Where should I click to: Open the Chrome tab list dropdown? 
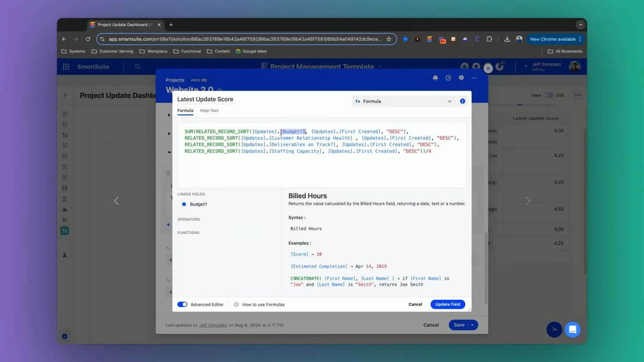(581, 24)
